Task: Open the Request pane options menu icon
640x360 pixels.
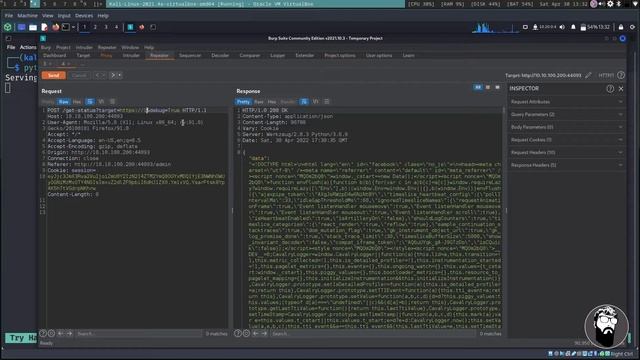Action: pos(112,102)
